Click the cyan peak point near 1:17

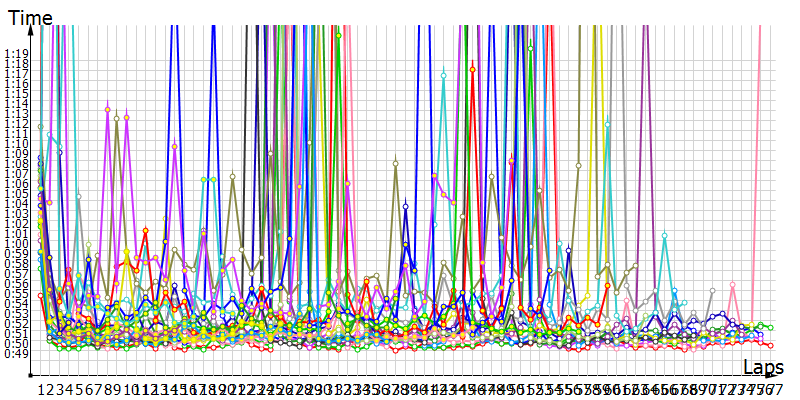[x=444, y=74]
